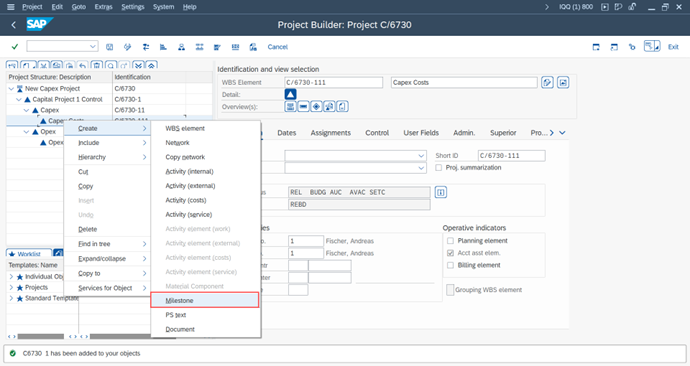
Task: Open the Project menu in menu bar
Action: (32, 7)
